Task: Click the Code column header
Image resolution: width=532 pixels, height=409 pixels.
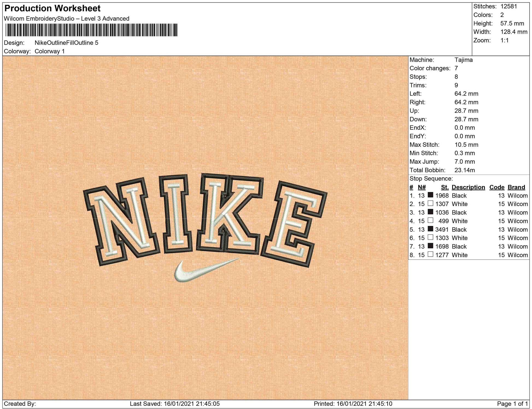Action: click(x=496, y=187)
